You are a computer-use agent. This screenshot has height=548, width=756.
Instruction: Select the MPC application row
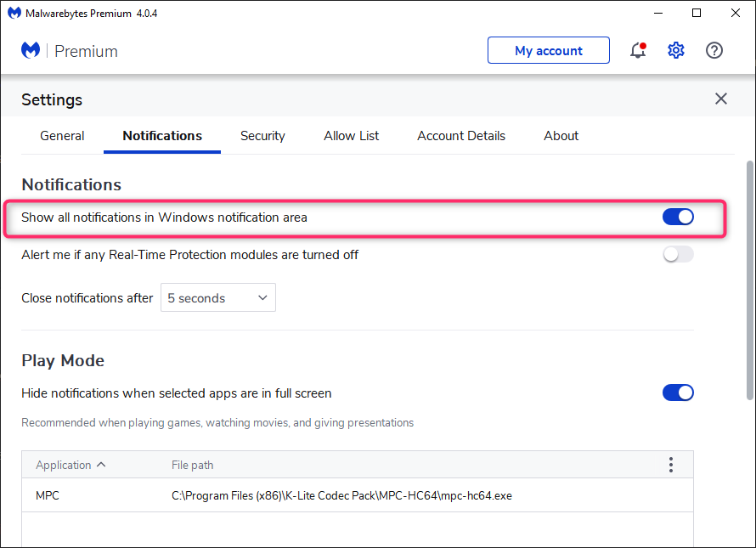click(358, 495)
